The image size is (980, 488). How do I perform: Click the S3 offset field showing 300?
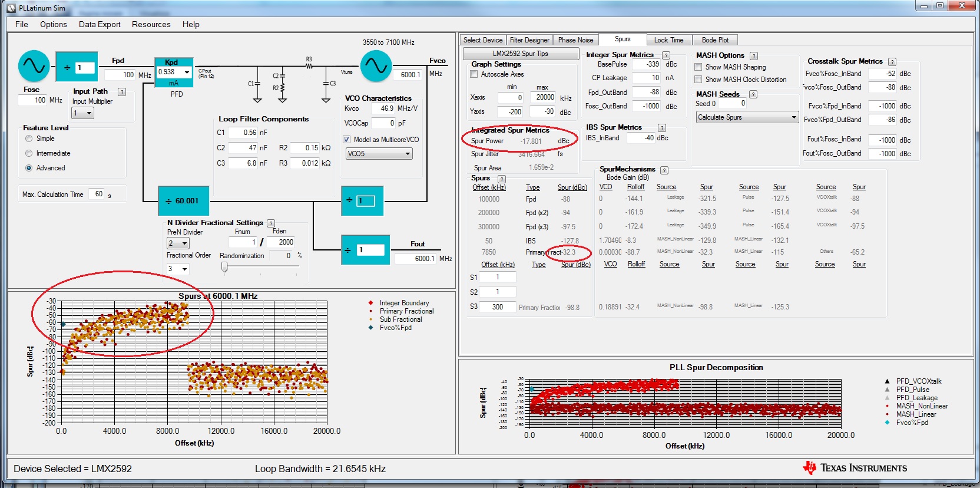tap(498, 307)
